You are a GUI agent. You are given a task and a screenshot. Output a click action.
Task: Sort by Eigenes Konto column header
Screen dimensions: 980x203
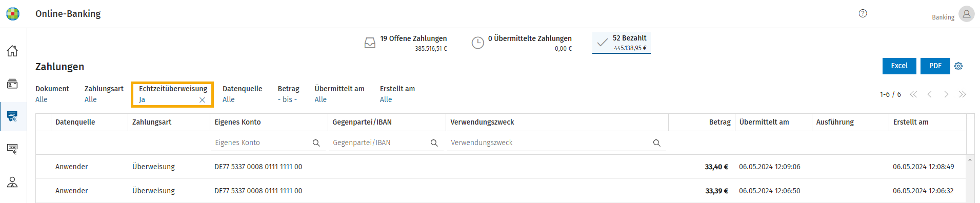tap(269, 123)
